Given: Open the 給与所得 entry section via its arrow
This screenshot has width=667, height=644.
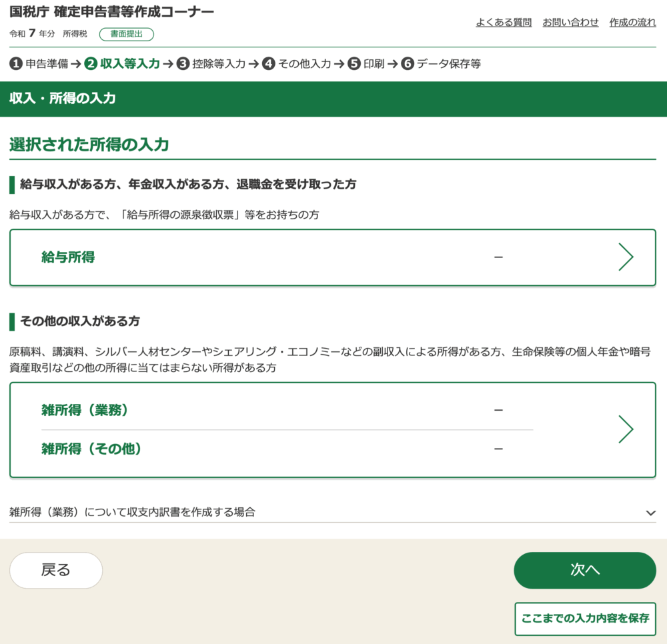Looking at the screenshot, I should [x=626, y=257].
